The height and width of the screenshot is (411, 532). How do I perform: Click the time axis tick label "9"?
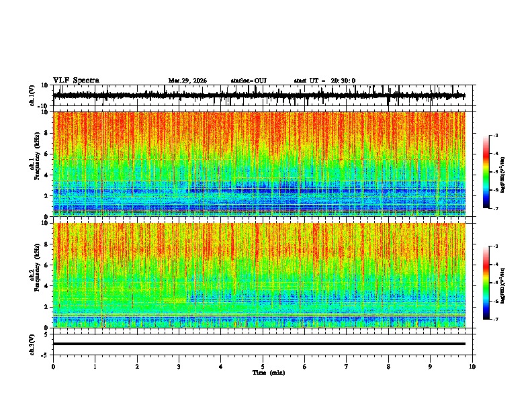430,367
